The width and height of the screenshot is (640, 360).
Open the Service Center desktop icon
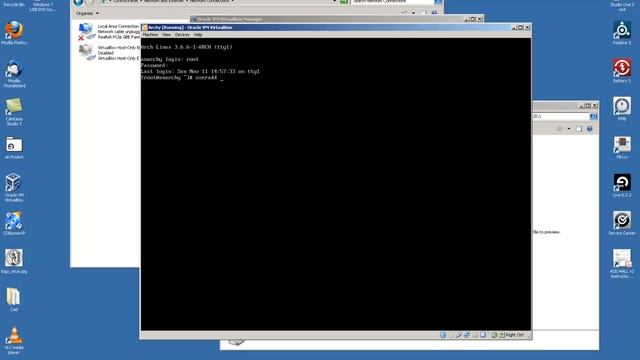[x=622, y=223]
